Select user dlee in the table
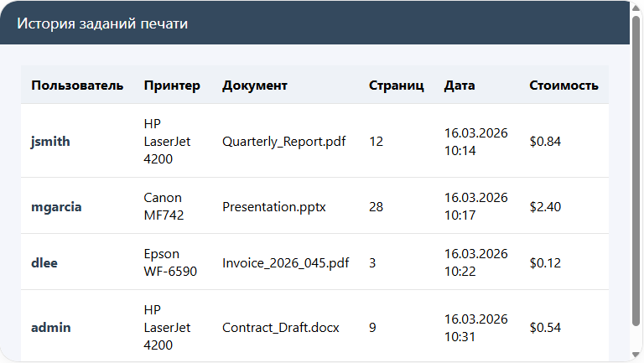Viewport: 644px width, 363px height. click(44, 262)
